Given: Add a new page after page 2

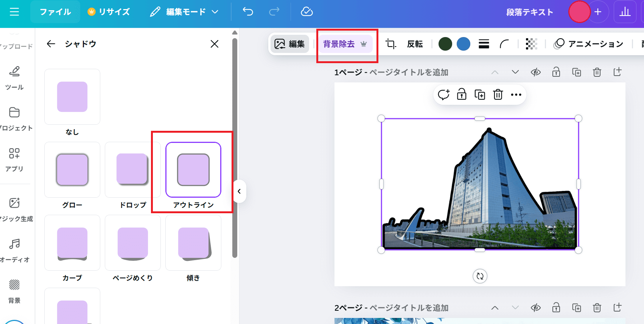Looking at the screenshot, I should tap(618, 308).
